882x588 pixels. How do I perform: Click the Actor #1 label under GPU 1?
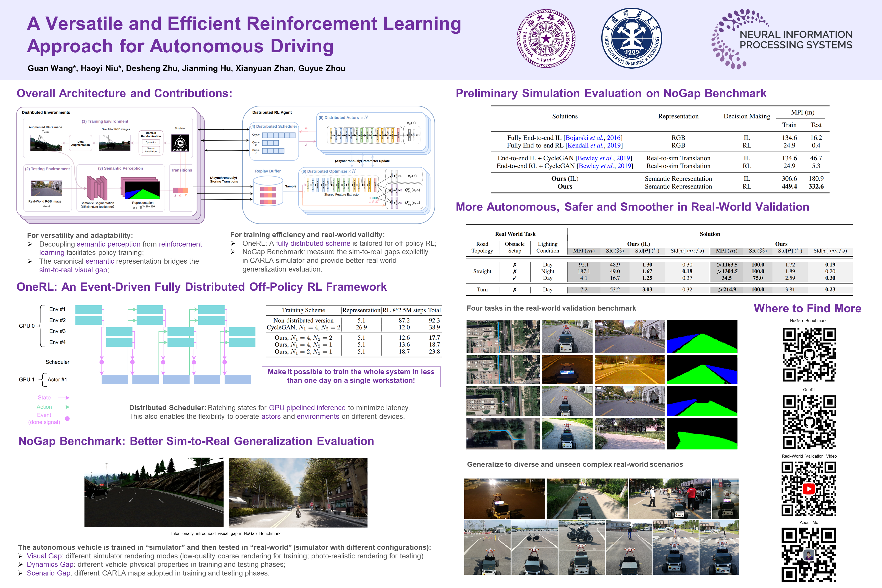pyautogui.click(x=57, y=379)
